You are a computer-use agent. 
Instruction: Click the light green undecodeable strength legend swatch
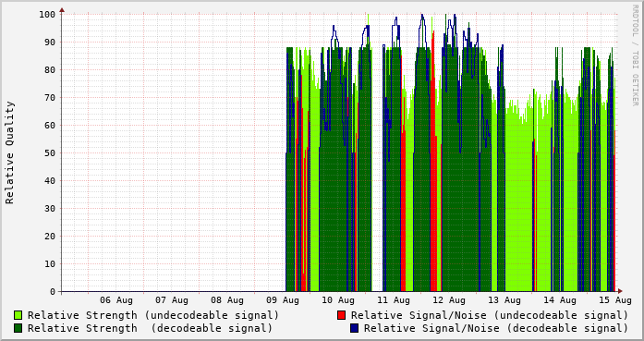pyautogui.click(x=18, y=315)
